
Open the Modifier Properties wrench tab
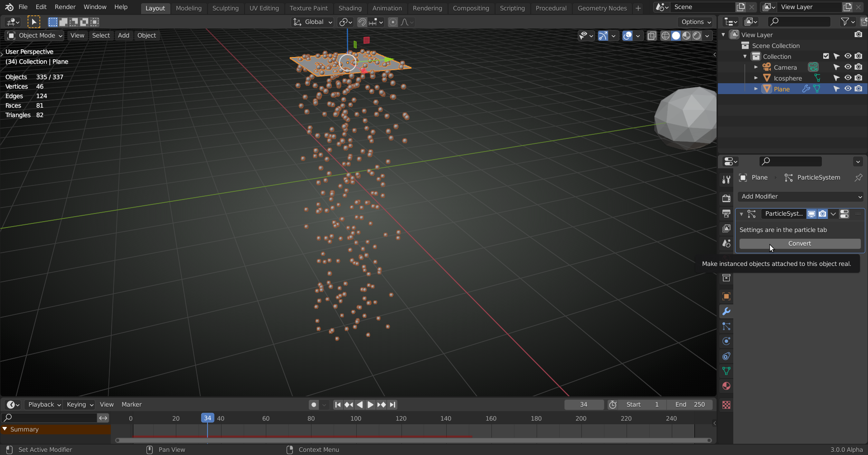pyautogui.click(x=726, y=311)
